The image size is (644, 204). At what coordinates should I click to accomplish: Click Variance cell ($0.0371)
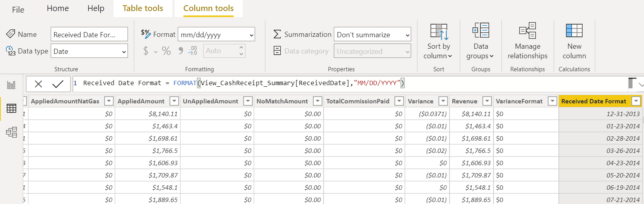point(427,114)
